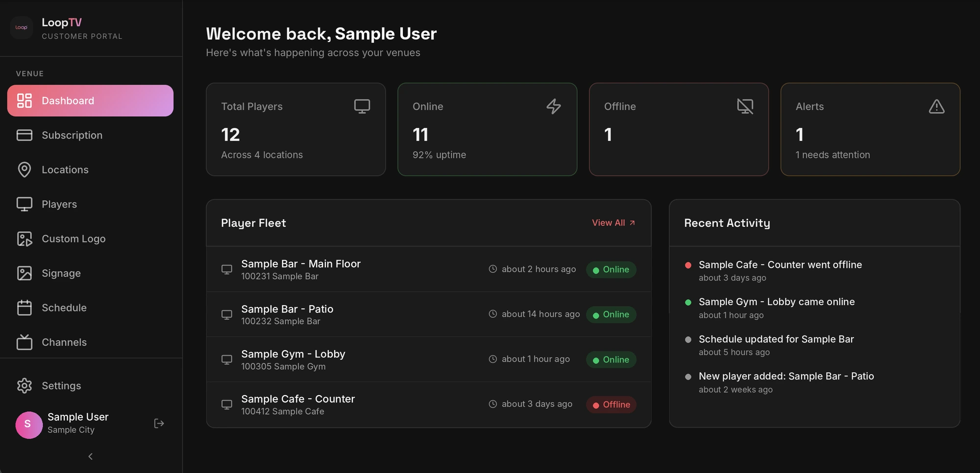
Task: Click the clock icon next to 'about 14 hours ago'
Action: 493,314
